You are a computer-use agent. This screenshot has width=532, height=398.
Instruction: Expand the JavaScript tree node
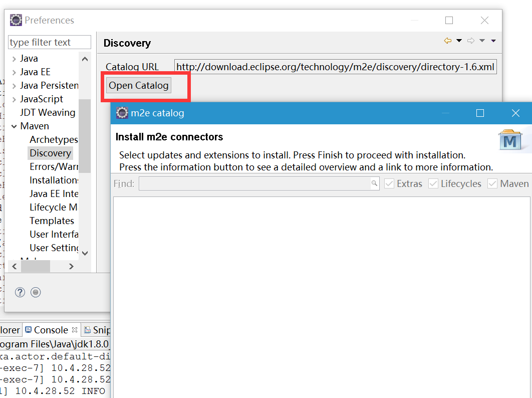(x=14, y=99)
